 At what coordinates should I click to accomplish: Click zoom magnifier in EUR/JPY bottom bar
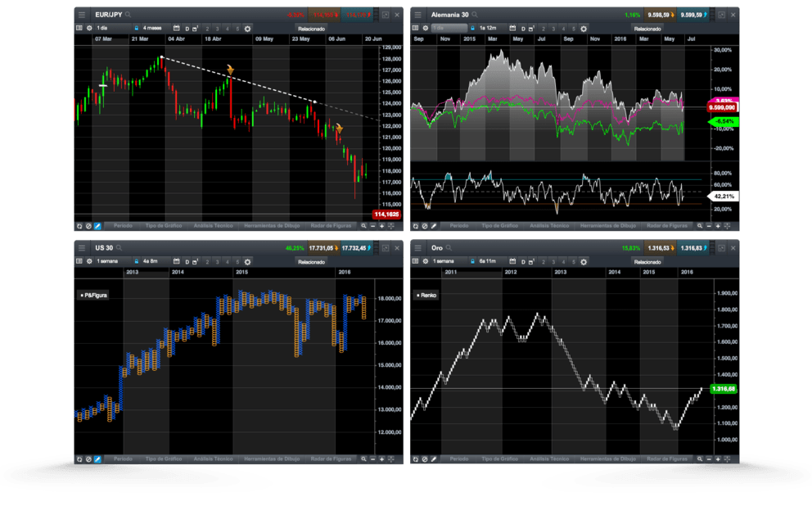(x=364, y=227)
